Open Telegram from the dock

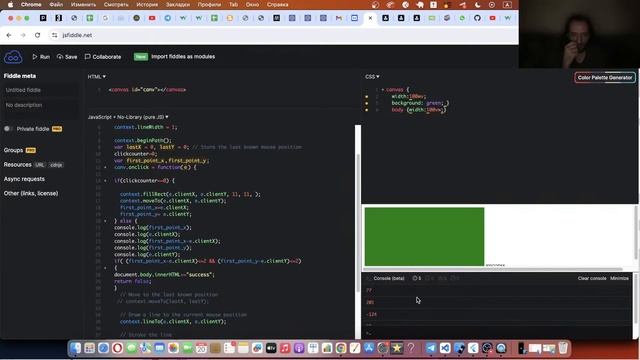431,348
